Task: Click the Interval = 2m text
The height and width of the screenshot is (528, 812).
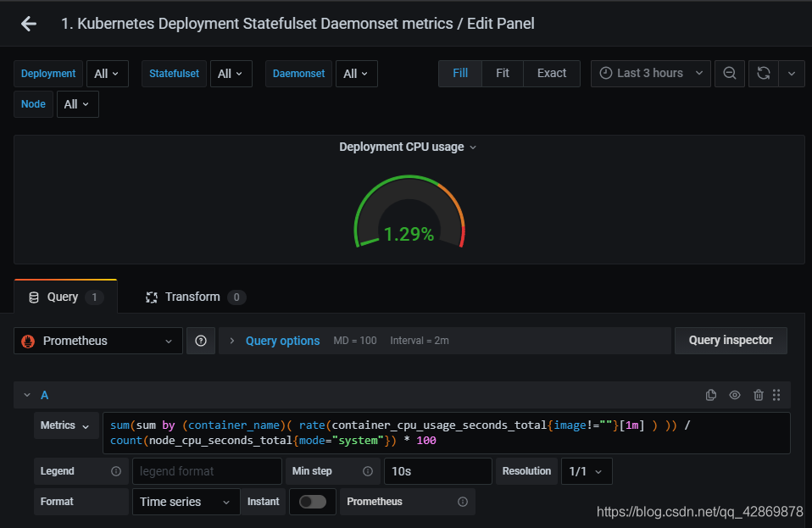Action: pos(420,341)
